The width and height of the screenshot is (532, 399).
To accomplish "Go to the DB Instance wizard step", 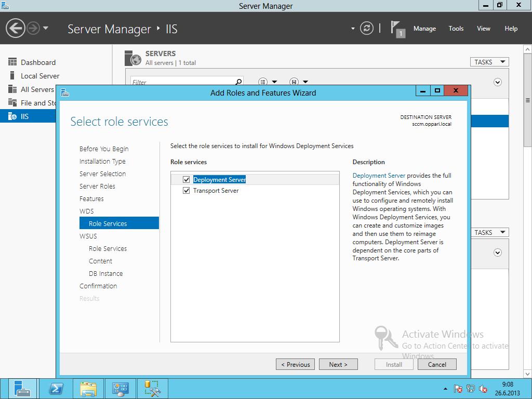I will [x=105, y=273].
